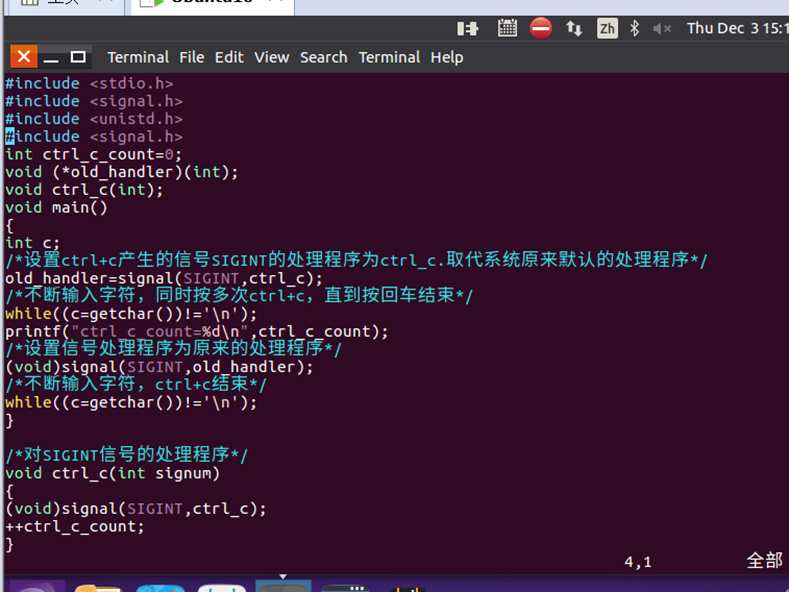Screen dimensions: 789x592
Task: Click the line '#include <stdio.h>'
Action: click(89, 83)
